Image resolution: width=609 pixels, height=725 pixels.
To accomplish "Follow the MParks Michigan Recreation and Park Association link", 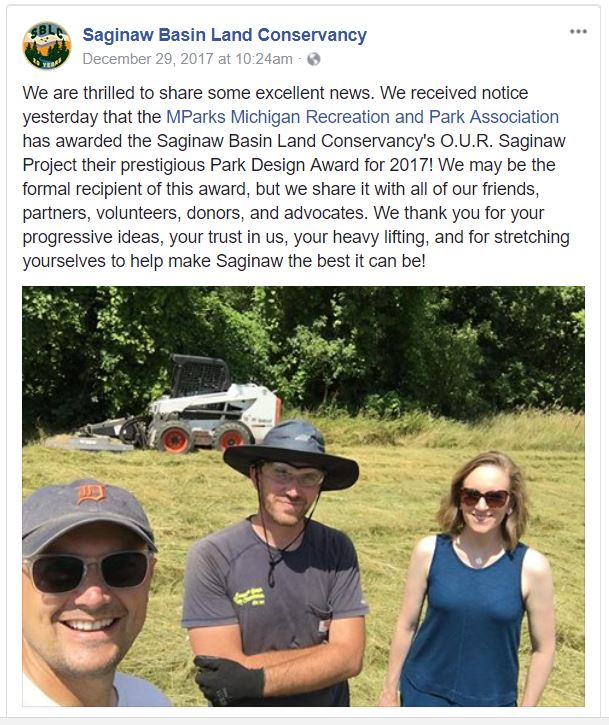I will tap(362, 117).
